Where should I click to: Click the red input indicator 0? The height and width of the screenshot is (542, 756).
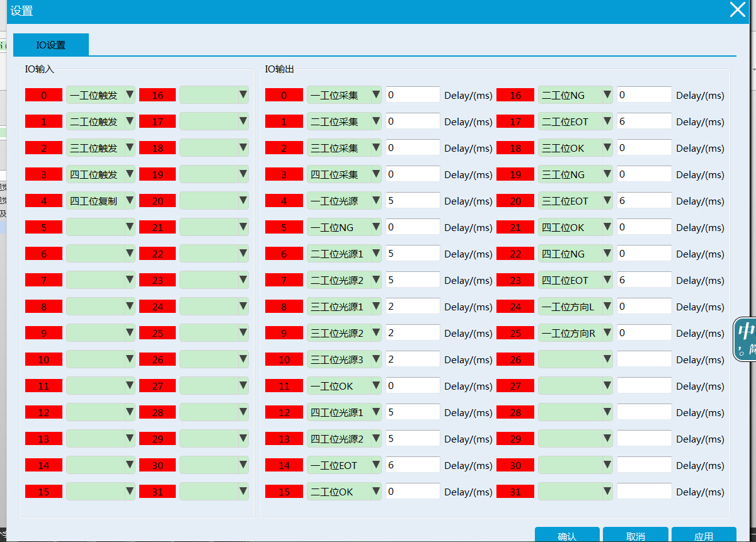tap(43, 95)
